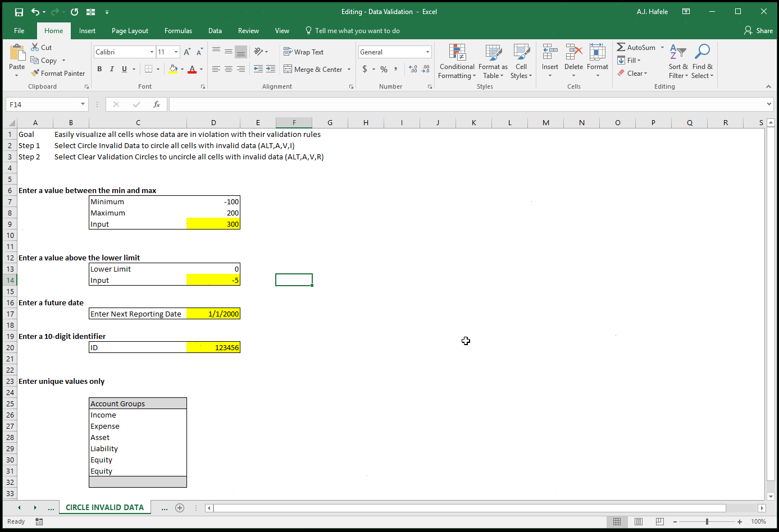779x532 pixels.
Task: Click the zoom slider handle
Action: (707, 521)
